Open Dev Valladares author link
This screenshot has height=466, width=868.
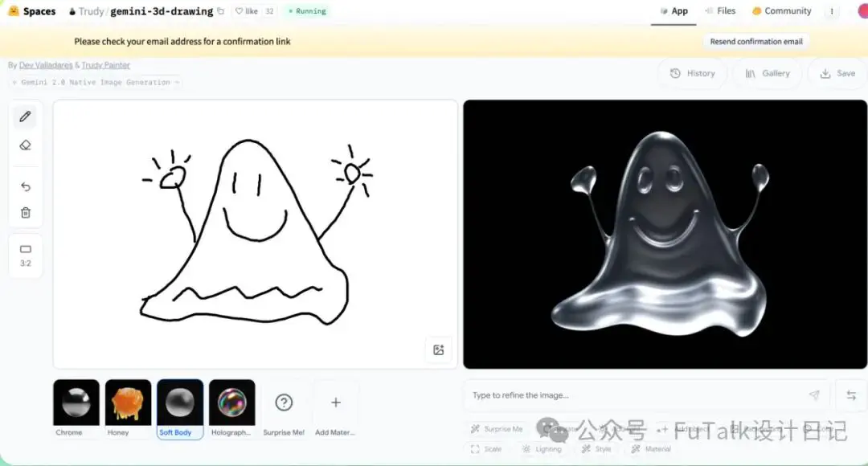46,65
